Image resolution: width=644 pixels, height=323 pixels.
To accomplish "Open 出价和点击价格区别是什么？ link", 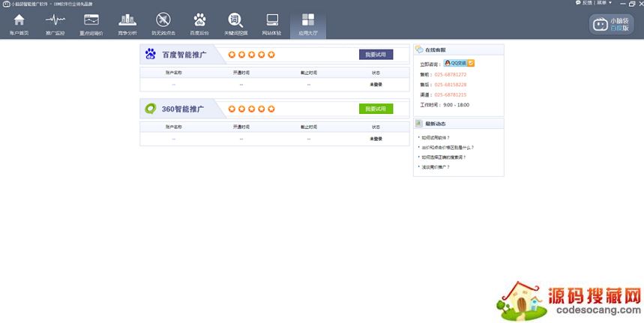I will tap(447, 148).
